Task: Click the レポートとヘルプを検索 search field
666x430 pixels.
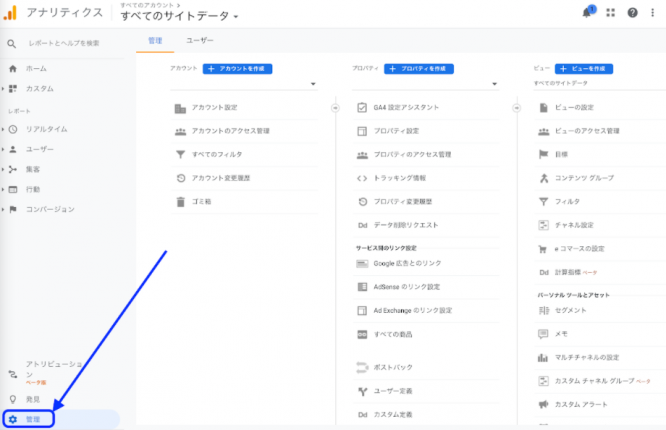Action: click(x=64, y=44)
